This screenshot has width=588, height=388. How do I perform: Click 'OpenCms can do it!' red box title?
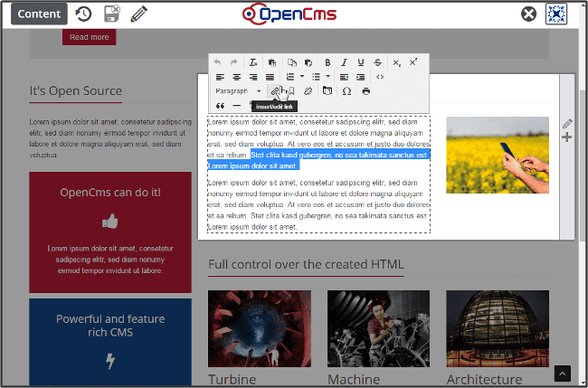(110, 193)
